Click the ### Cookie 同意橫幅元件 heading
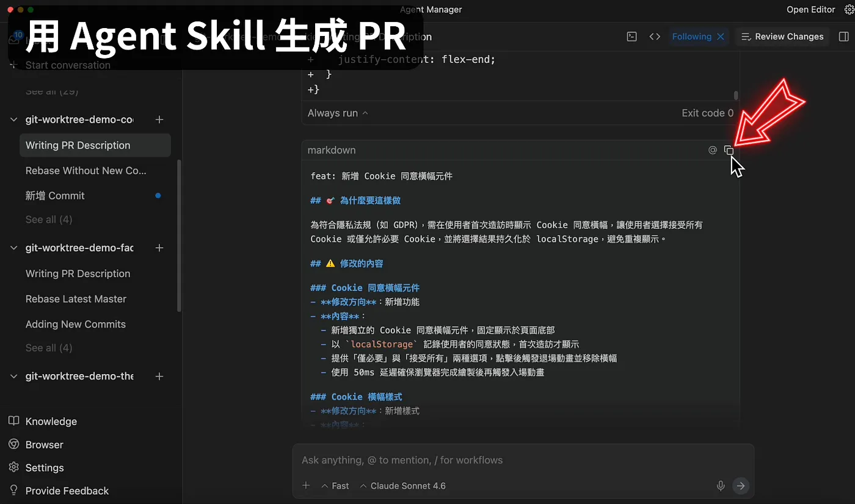 coord(365,288)
